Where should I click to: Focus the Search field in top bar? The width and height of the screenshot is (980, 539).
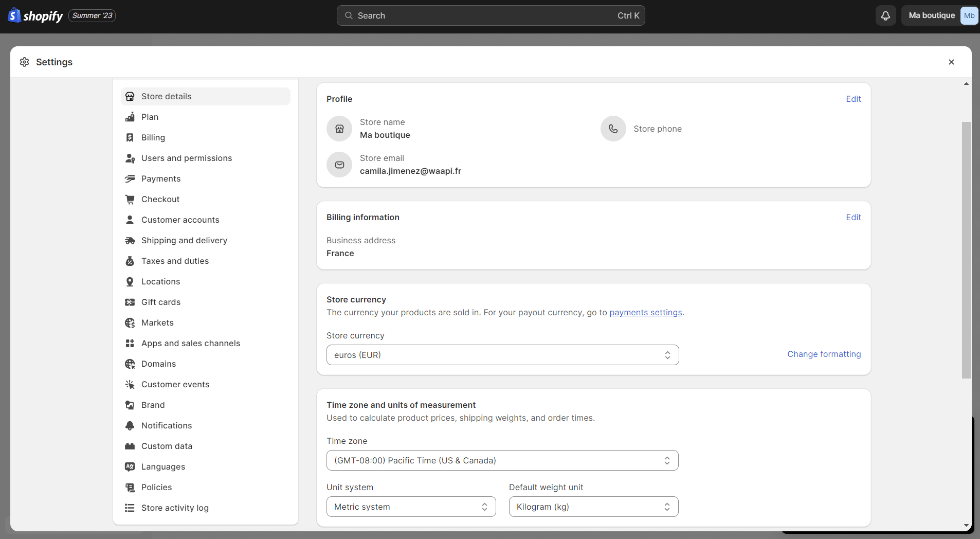click(x=491, y=15)
